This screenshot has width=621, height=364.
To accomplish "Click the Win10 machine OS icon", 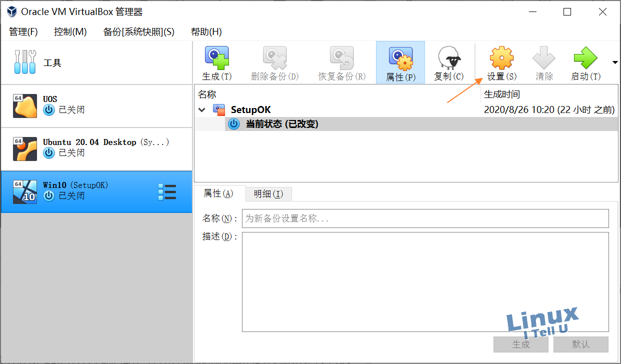I will click(25, 191).
